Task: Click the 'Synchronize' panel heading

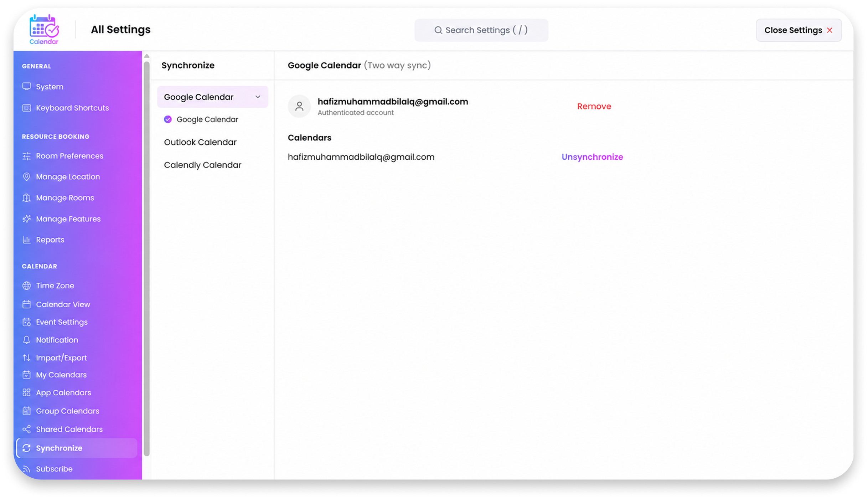Action: click(188, 65)
